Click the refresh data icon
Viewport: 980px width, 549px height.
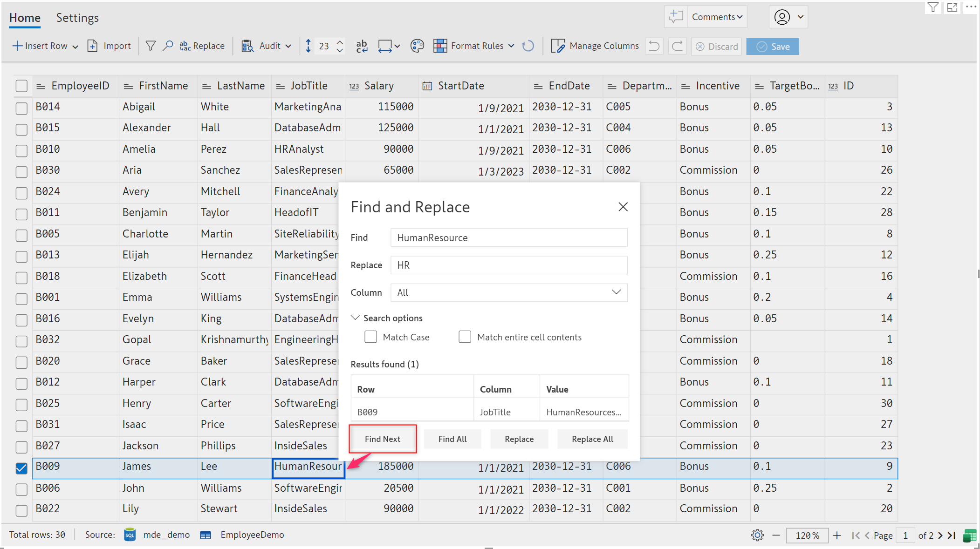[528, 46]
